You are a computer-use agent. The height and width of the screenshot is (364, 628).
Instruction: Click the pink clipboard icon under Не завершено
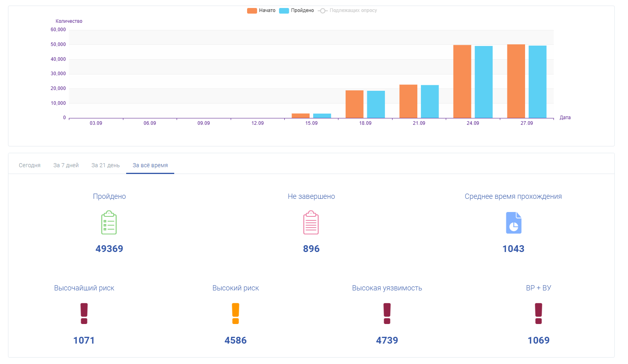point(311,222)
